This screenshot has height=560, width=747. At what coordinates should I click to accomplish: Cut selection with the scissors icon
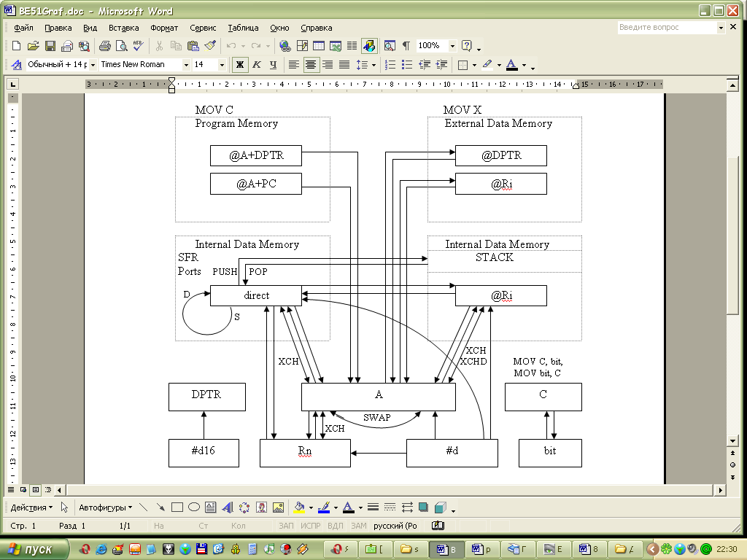159,46
